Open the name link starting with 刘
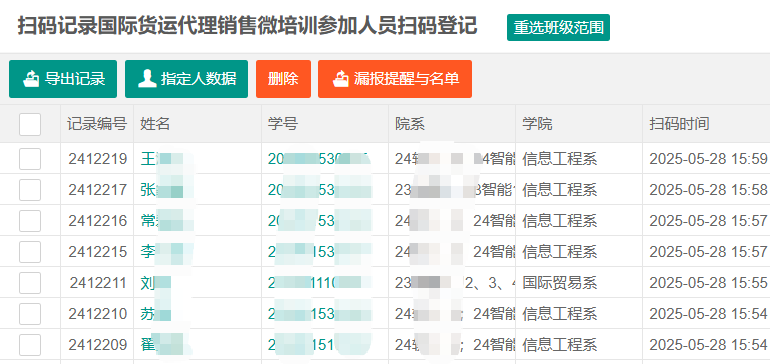 click(x=156, y=283)
